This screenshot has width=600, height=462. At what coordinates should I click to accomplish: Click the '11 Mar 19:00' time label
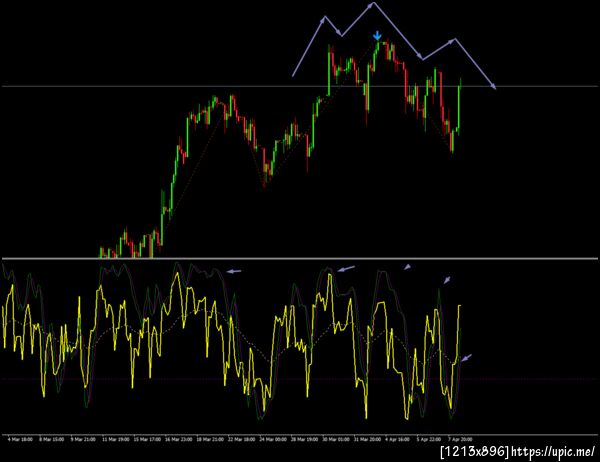[x=115, y=439]
